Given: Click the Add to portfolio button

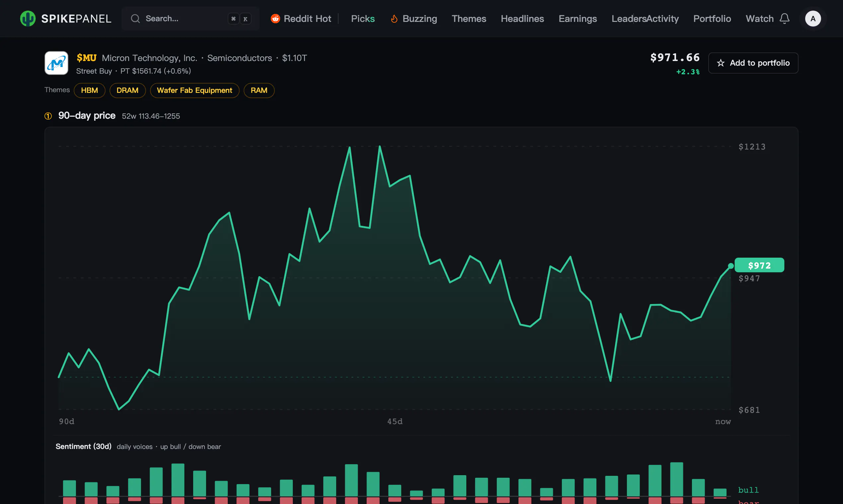Looking at the screenshot, I should 753,63.
